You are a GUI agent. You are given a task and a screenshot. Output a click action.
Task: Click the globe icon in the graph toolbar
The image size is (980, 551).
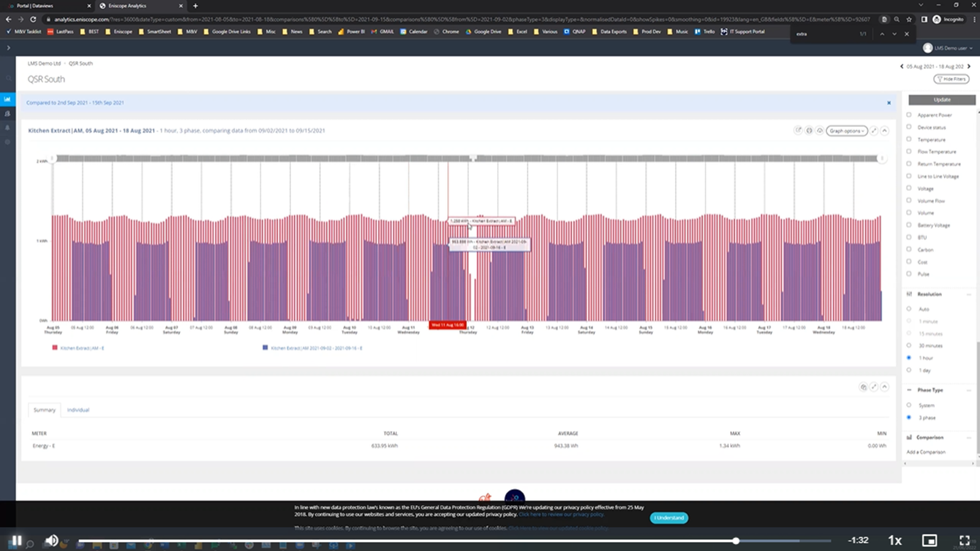click(809, 130)
